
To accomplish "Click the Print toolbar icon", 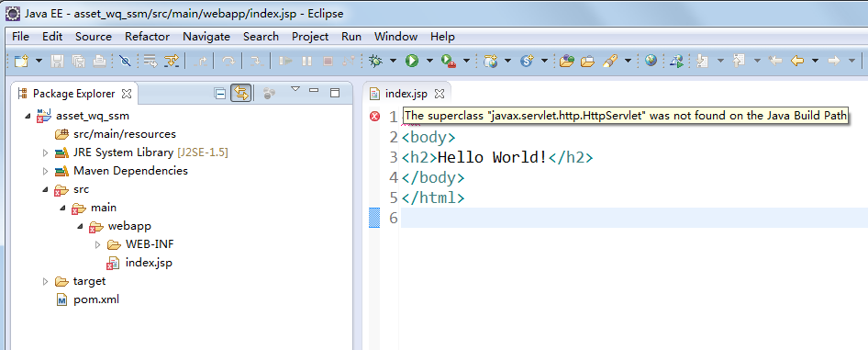I will 99,61.
